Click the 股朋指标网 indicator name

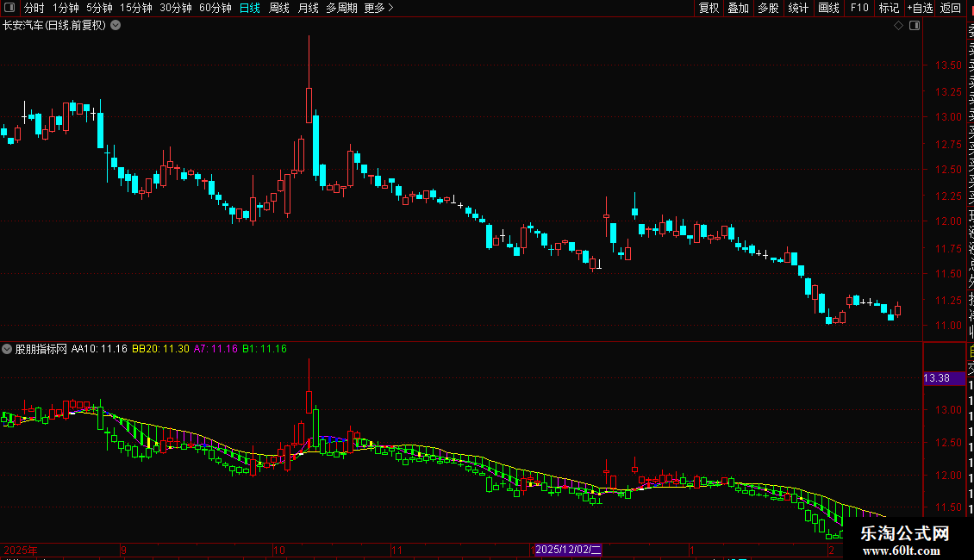(x=41, y=349)
